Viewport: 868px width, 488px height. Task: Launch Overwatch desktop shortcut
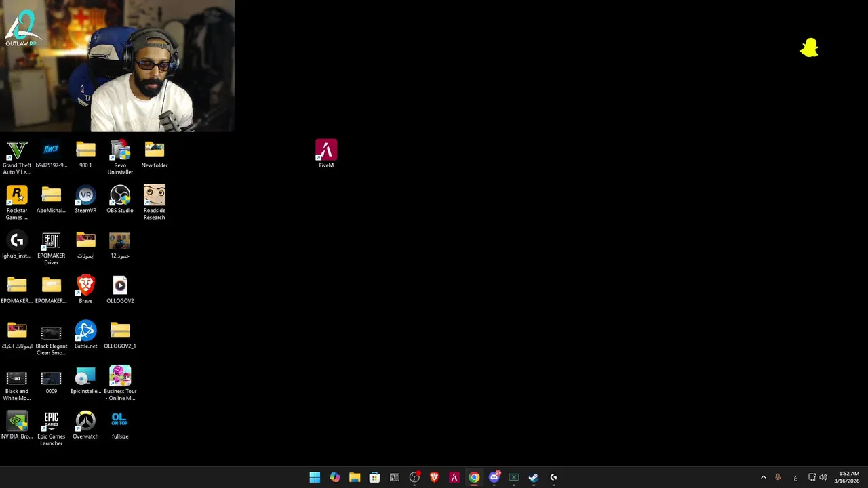85,426
